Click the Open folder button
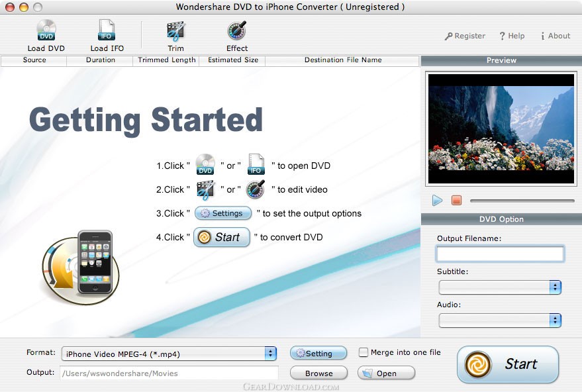The image size is (582, 392). [386, 373]
